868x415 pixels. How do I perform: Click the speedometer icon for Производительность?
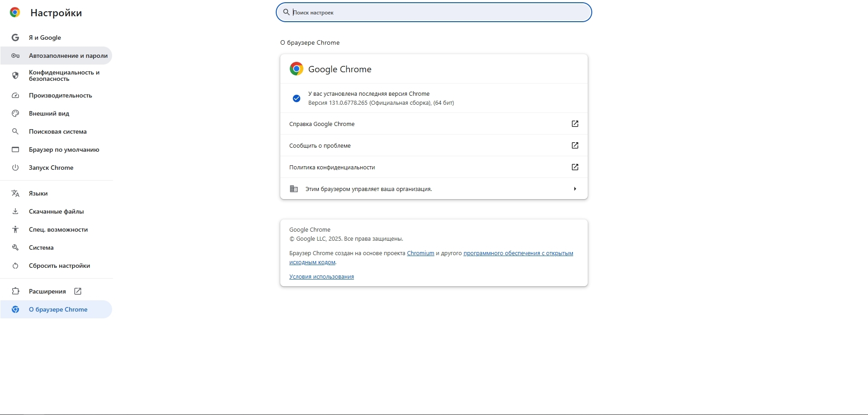point(15,95)
